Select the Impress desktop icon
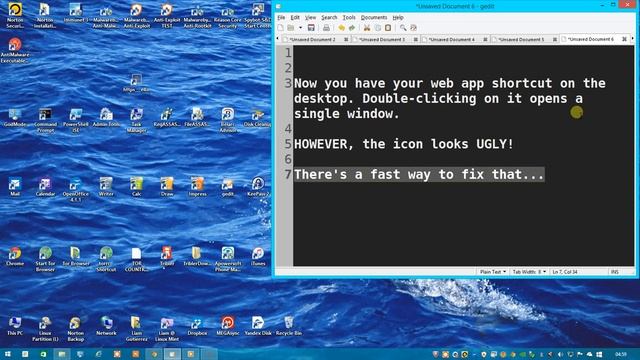 (x=197, y=187)
